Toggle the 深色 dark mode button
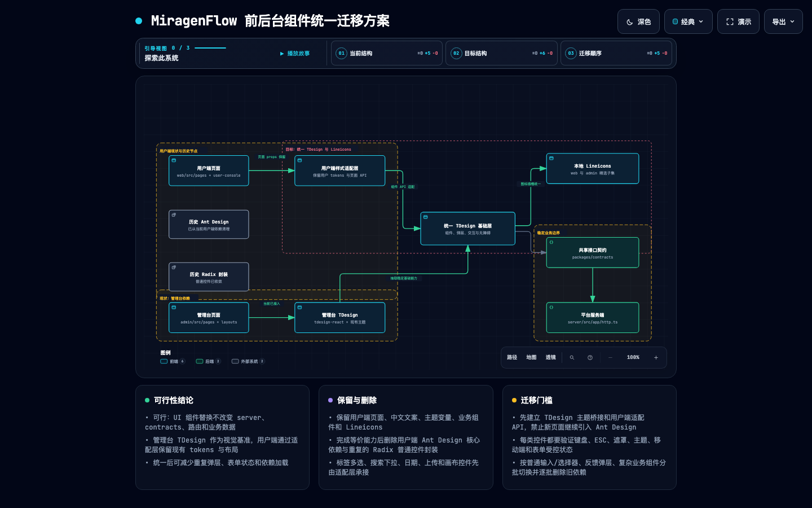This screenshot has height=508, width=812. tap(638, 21)
